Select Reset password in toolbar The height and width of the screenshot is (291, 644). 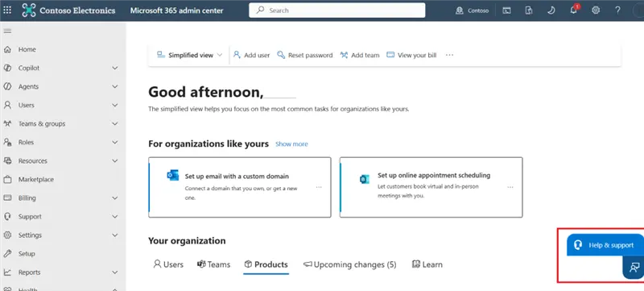coord(305,55)
